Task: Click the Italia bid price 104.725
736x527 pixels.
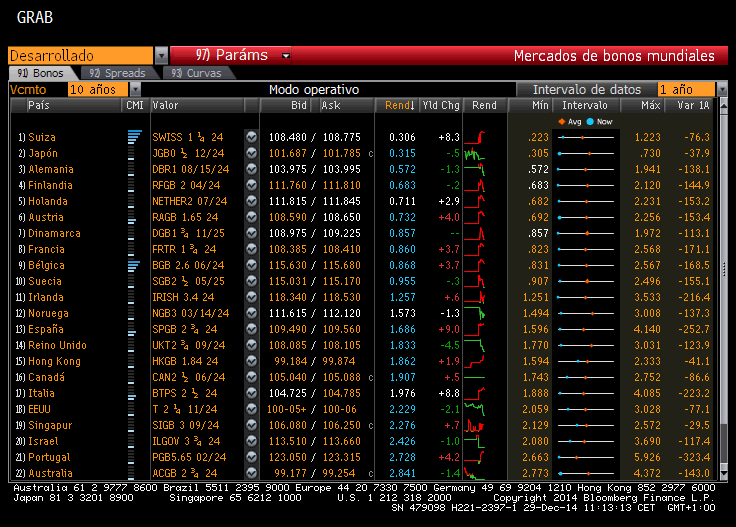Action: (288, 393)
